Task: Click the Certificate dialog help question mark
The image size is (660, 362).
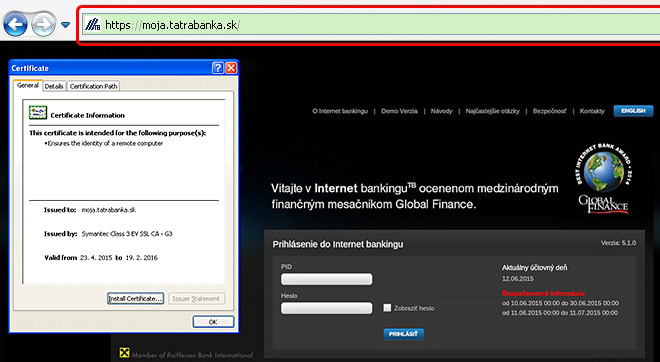Action: [218, 68]
